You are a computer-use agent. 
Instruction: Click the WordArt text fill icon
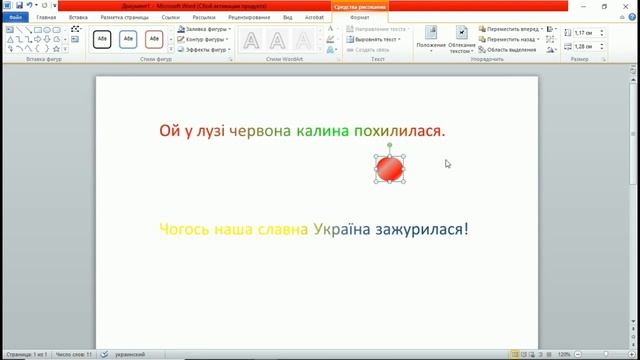pyautogui.click(x=332, y=29)
